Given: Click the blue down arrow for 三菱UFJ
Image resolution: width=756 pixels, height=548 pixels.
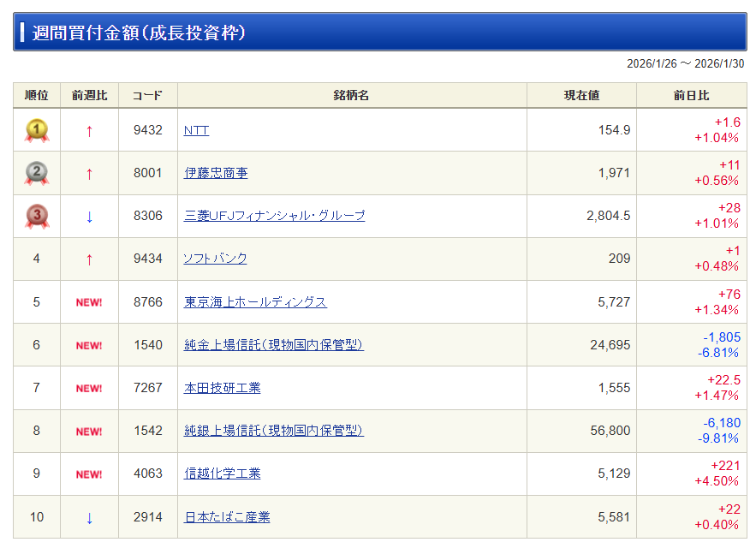Looking at the screenshot, I should pos(89,217).
